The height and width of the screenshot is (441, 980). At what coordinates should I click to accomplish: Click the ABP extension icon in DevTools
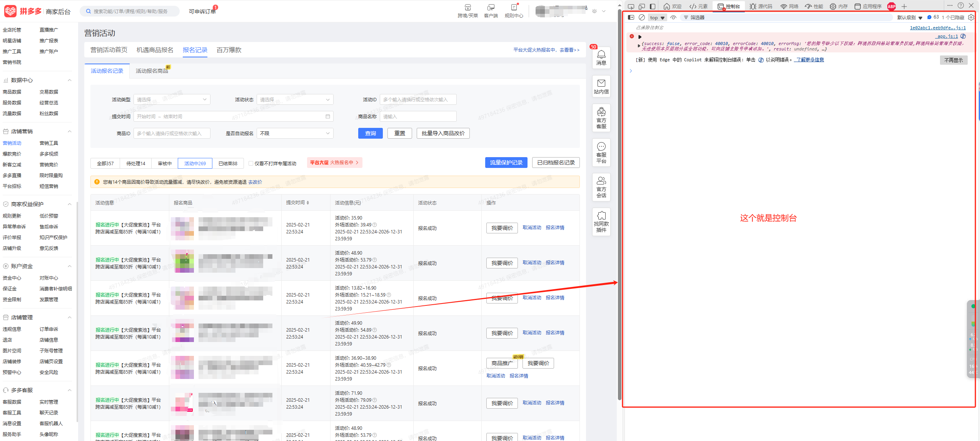pos(892,7)
